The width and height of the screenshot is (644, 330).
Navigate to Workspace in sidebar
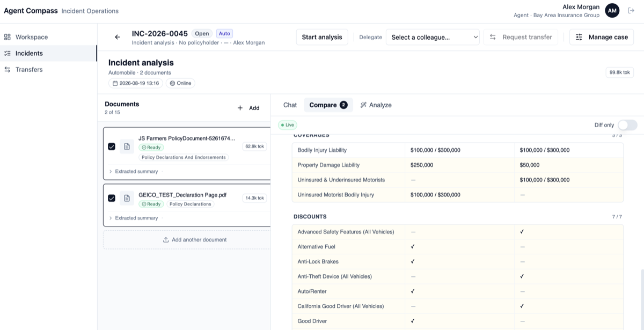[48, 37]
